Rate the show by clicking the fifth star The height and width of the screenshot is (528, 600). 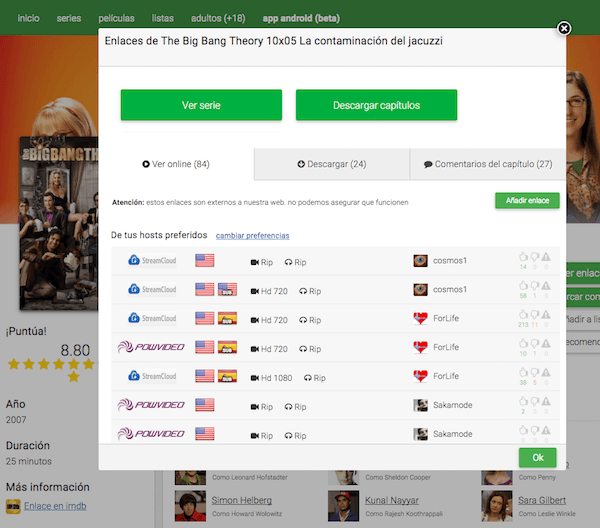[x=88, y=365]
